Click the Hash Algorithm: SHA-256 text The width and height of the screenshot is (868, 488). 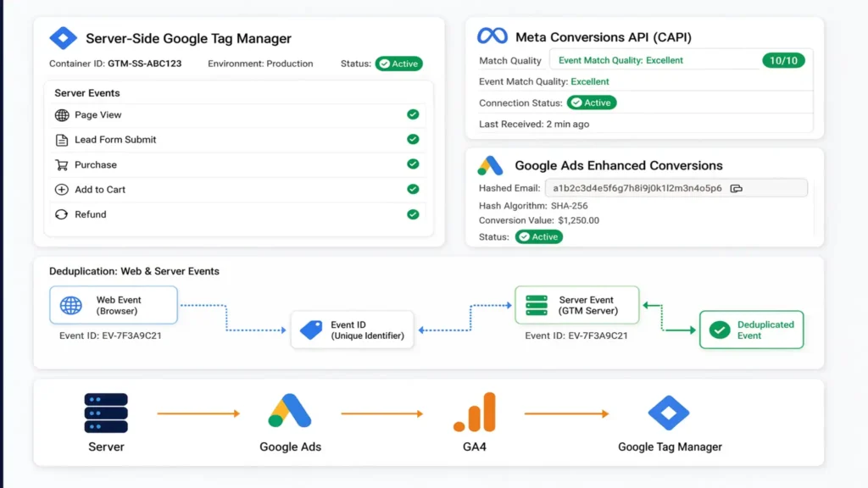click(x=533, y=206)
